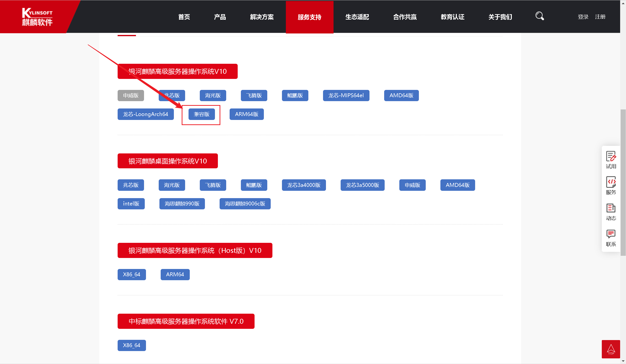Click the page vertical scrollbar thumb
Viewport: 626px width, 364px height.
pyautogui.click(x=623, y=182)
